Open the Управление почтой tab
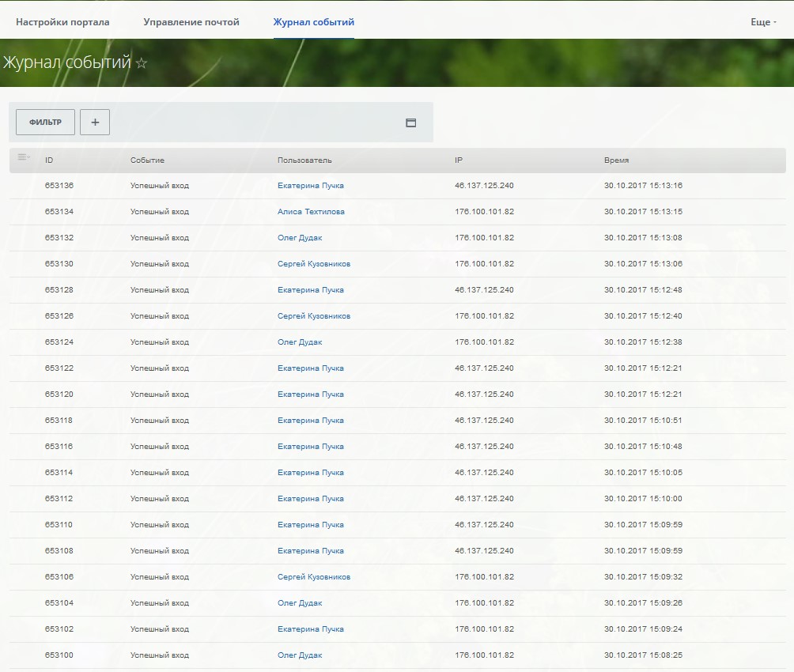This screenshot has width=794, height=672. pyautogui.click(x=191, y=22)
